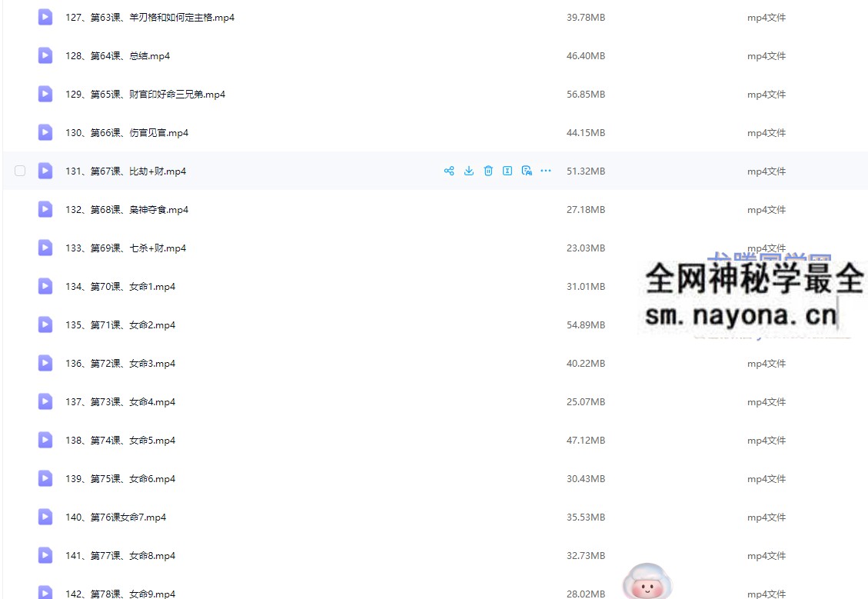Click the size value 32.73MB

tap(586, 555)
